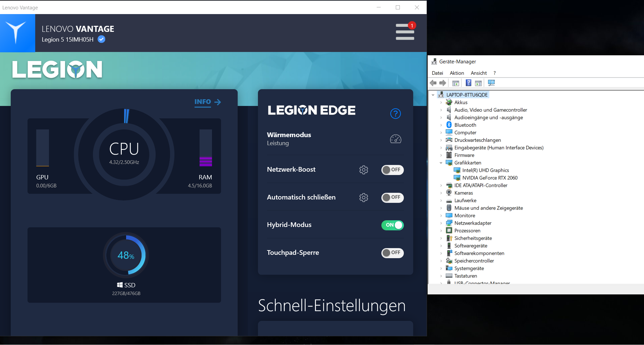Open the Datei menu in Geräte-Manager
The width and height of the screenshot is (644, 345).
coord(437,73)
